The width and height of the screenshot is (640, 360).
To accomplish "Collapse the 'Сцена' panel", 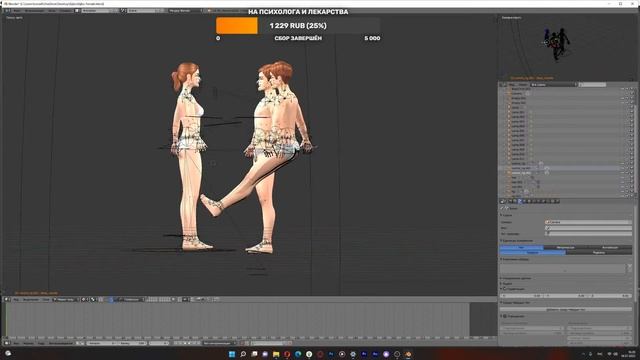I will pos(501,215).
